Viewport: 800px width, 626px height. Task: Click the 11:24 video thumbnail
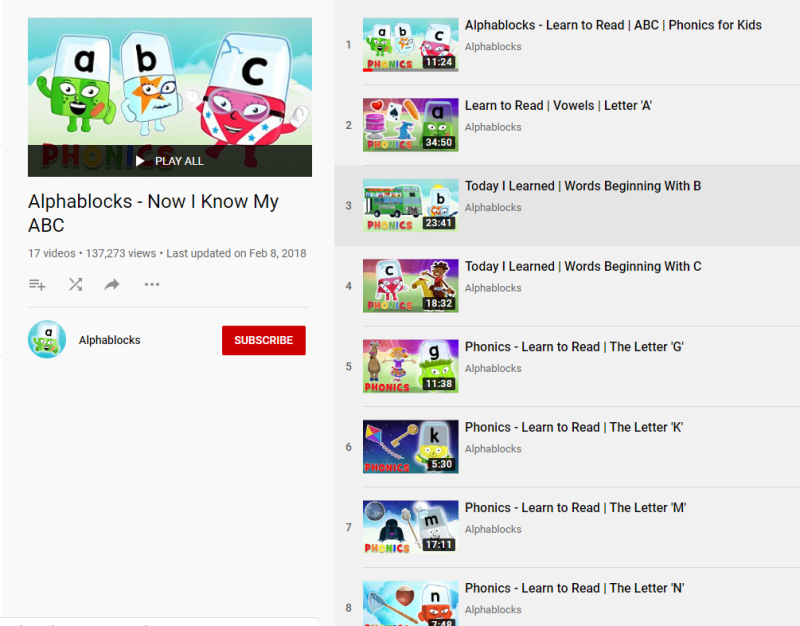(x=411, y=45)
